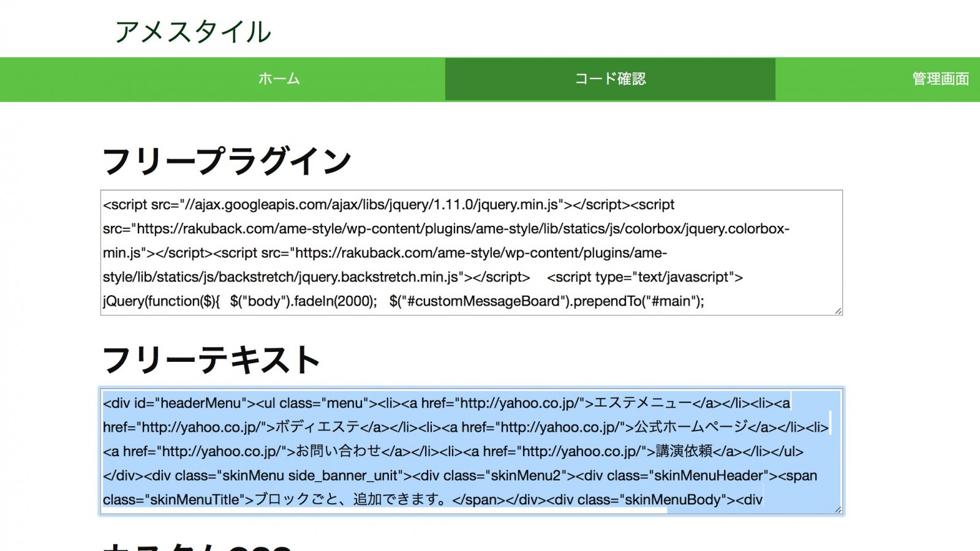The image size is (980, 551).
Task: Focus the フリーテキスト code textarea
Action: (x=472, y=451)
